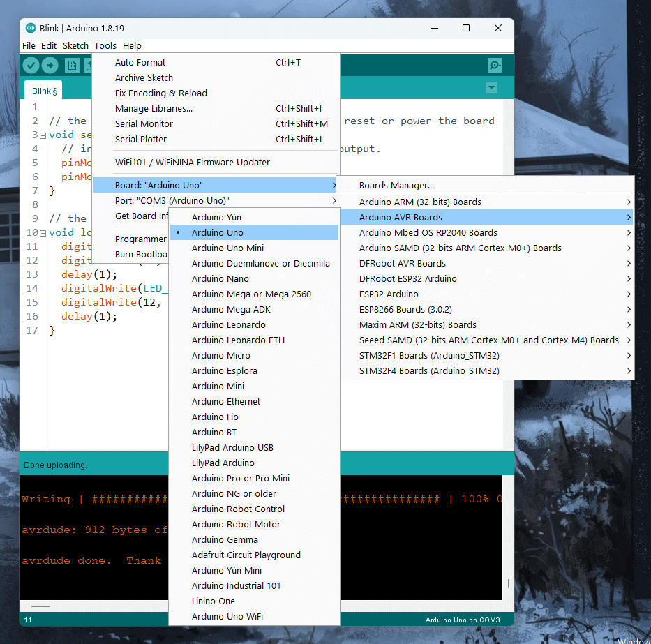The image size is (651, 644).
Task: Collapse the void setup code fold marker
Action: coord(43,135)
